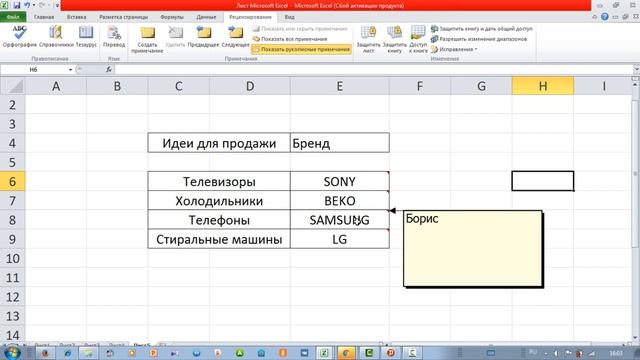Open the Undo history dropdown arrow
The width and height of the screenshot is (640, 360).
(x=33, y=5)
